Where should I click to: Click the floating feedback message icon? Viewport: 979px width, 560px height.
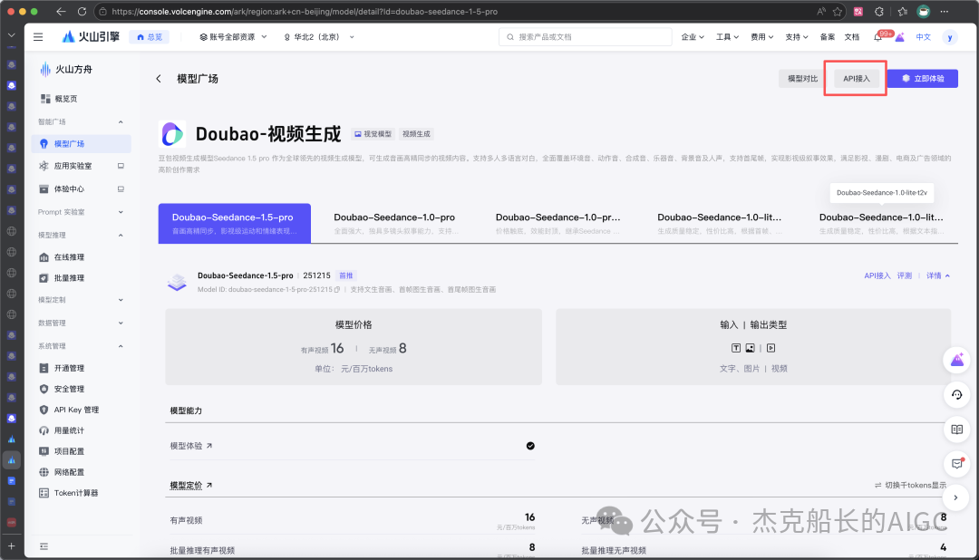pyautogui.click(x=956, y=463)
